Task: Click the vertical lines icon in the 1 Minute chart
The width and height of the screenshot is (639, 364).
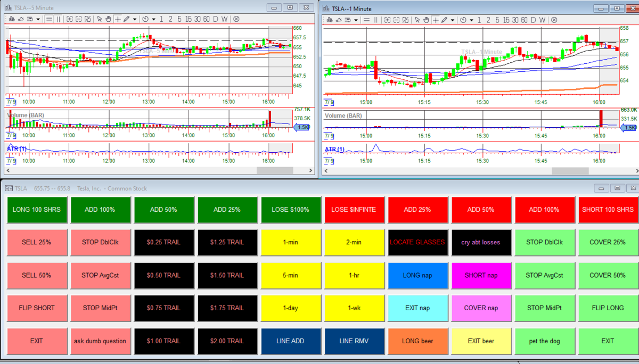Action: coord(375,20)
